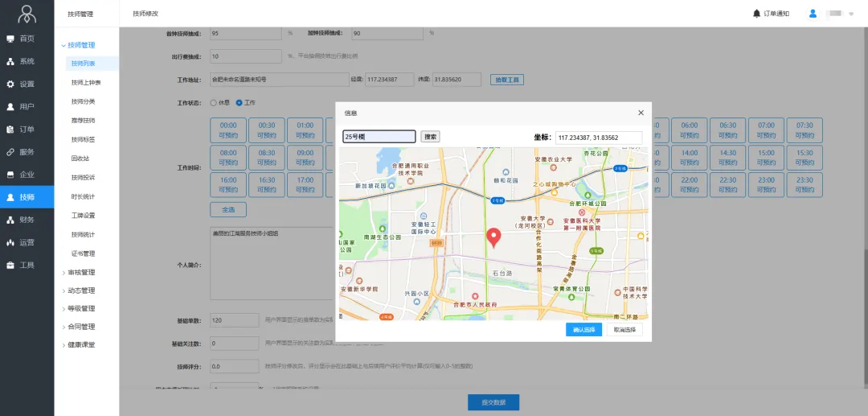Click the red location pin on map
This screenshot has height=416, width=868.
click(494, 237)
